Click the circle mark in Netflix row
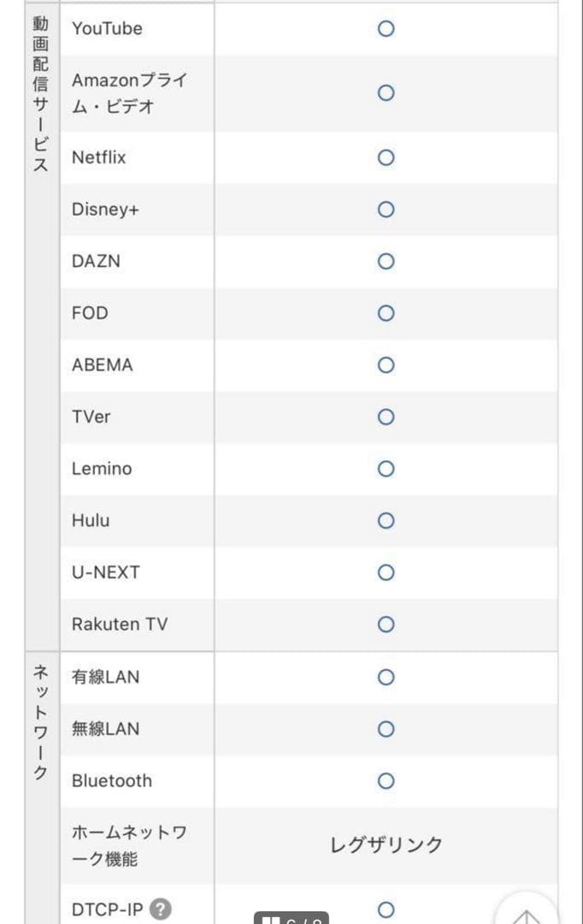 [386, 157]
